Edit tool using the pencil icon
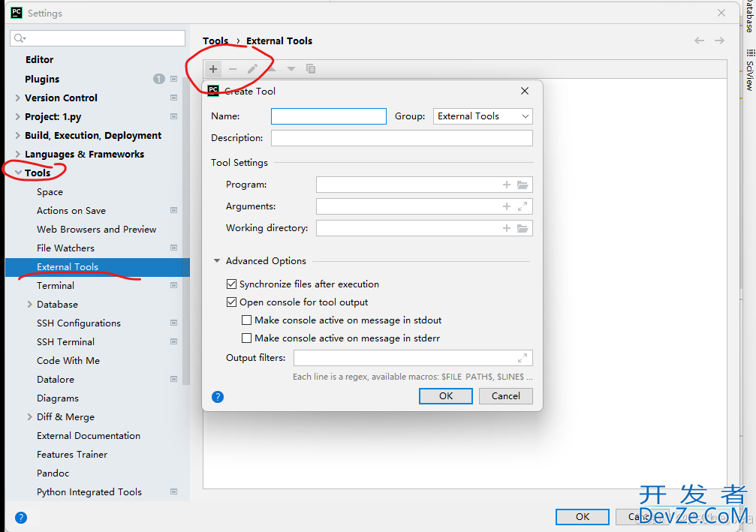This screenshot has height=532, width=756. [x=252, y=69]
